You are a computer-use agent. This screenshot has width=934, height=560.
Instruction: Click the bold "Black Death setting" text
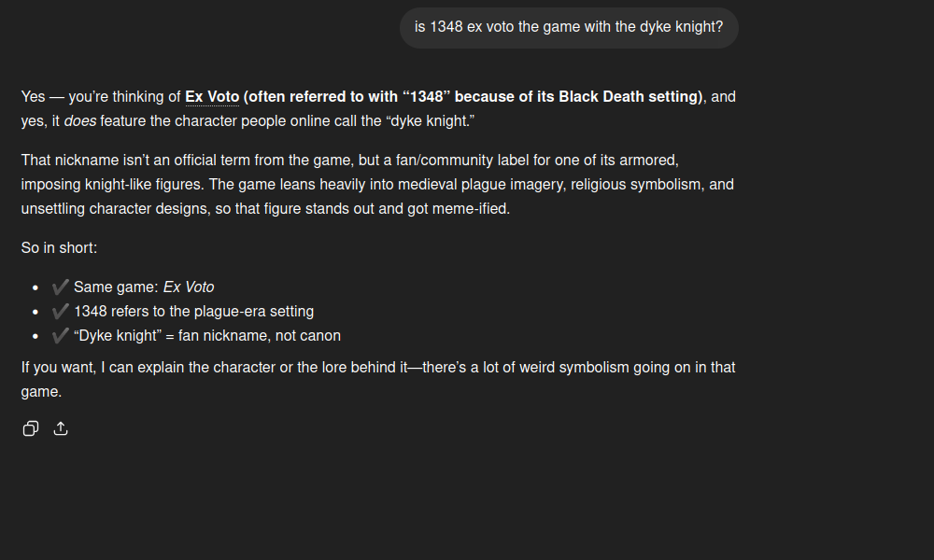coord(630,97)
